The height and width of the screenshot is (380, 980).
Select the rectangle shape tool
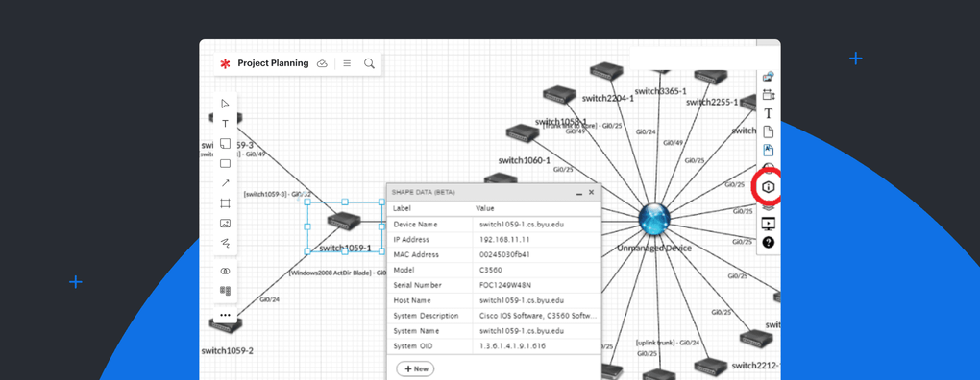(225, 163)
